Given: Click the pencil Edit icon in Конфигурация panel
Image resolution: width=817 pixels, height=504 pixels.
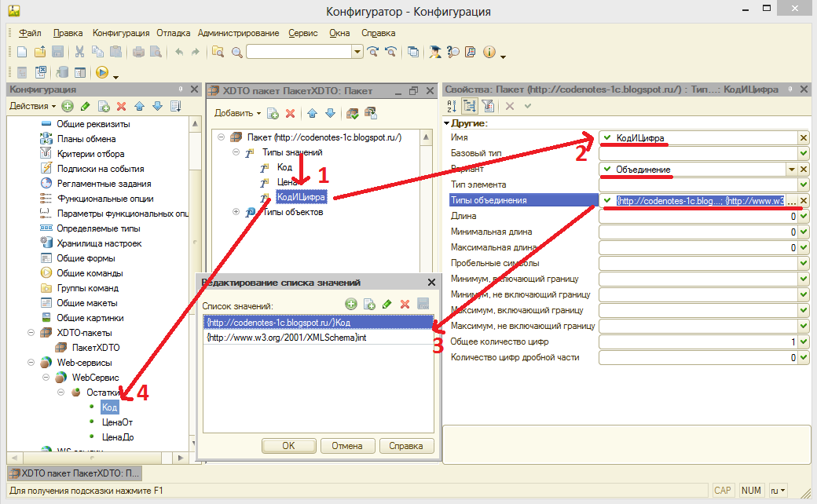Looking at the screenshot, I should coord(86,106).
